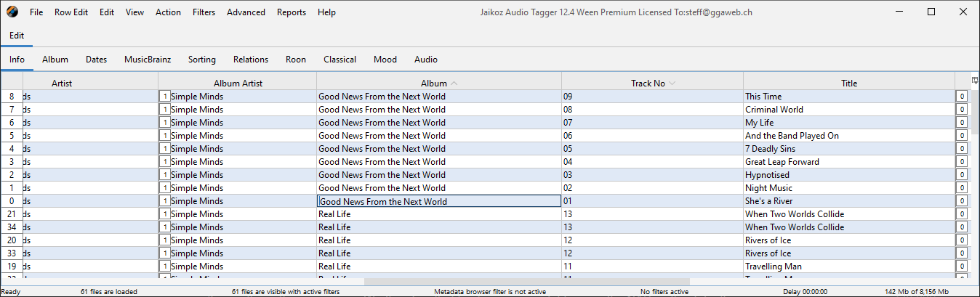Click the Title column header

[x=848, y=84]
